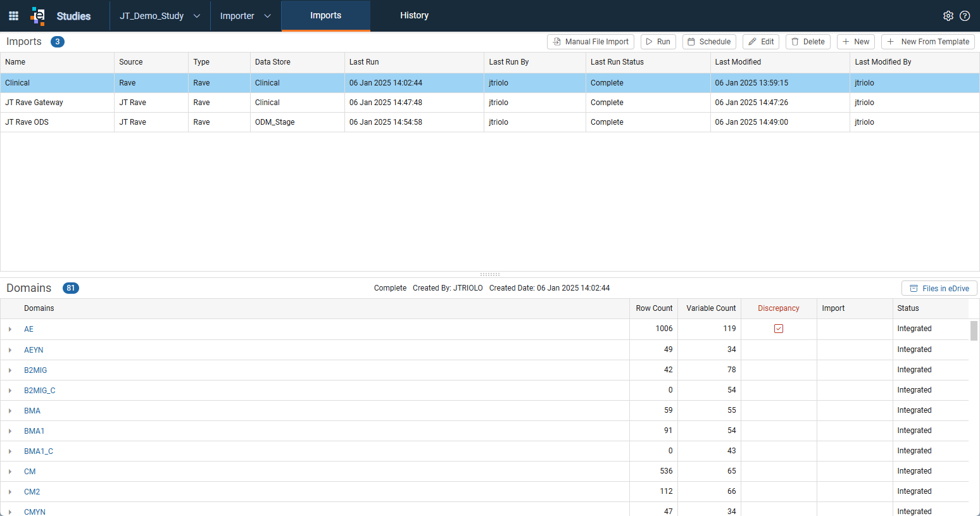Click the Domains list scrollbar thumb

974,330
